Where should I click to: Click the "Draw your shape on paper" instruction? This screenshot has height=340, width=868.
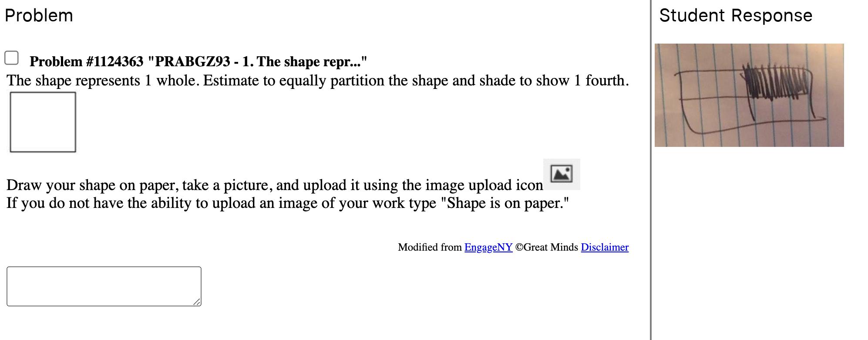click(274, 185)
